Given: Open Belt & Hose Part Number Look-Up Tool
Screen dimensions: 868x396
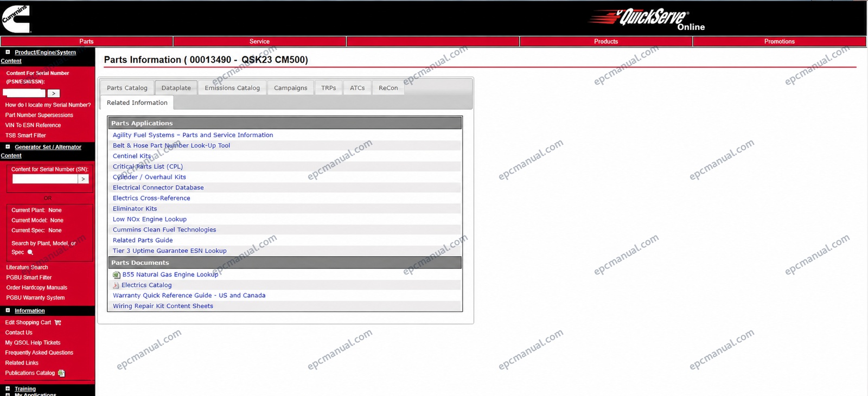Looking at the screenshot, I should [x=171, y=145].
